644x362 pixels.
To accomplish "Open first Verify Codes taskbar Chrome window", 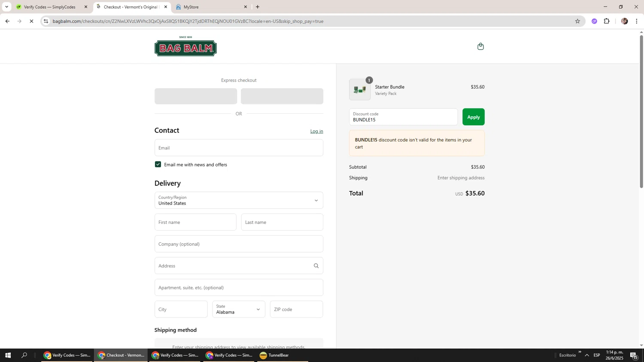I will pyautogui.click(x=67, y=355).
